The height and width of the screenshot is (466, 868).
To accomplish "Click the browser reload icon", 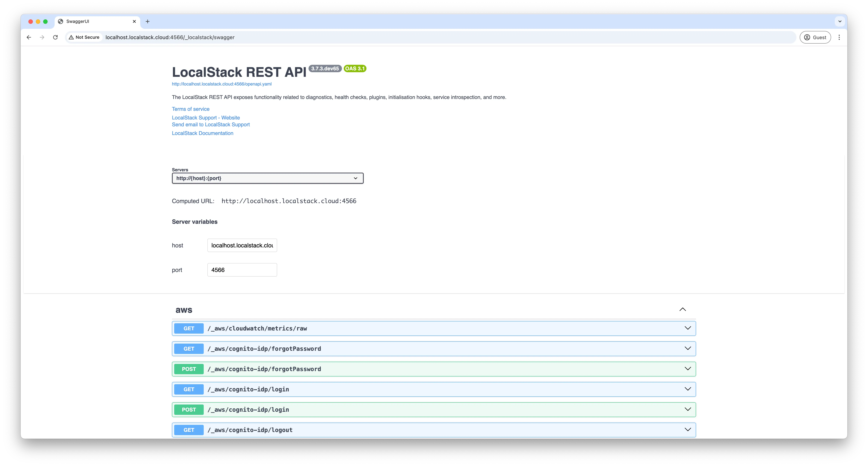I will [x=55, y=37].
